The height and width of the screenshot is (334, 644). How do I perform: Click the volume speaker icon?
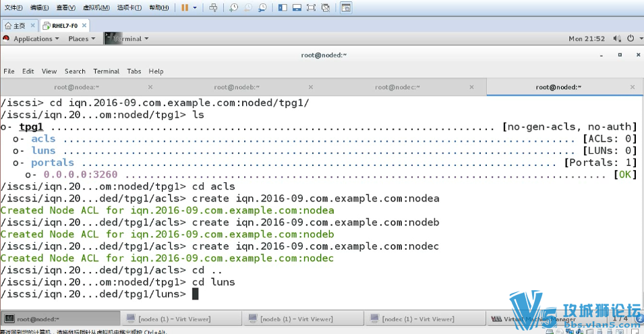tap(617, 38)
